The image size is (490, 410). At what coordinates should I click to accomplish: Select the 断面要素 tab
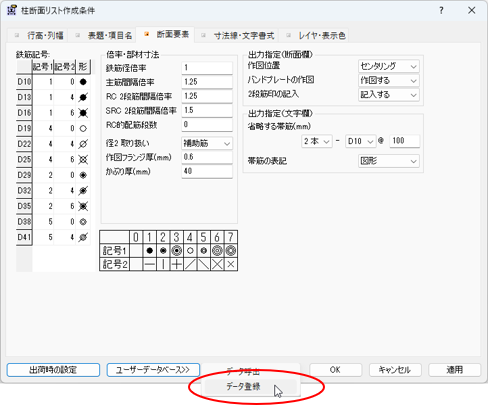[x=165, y=34]
